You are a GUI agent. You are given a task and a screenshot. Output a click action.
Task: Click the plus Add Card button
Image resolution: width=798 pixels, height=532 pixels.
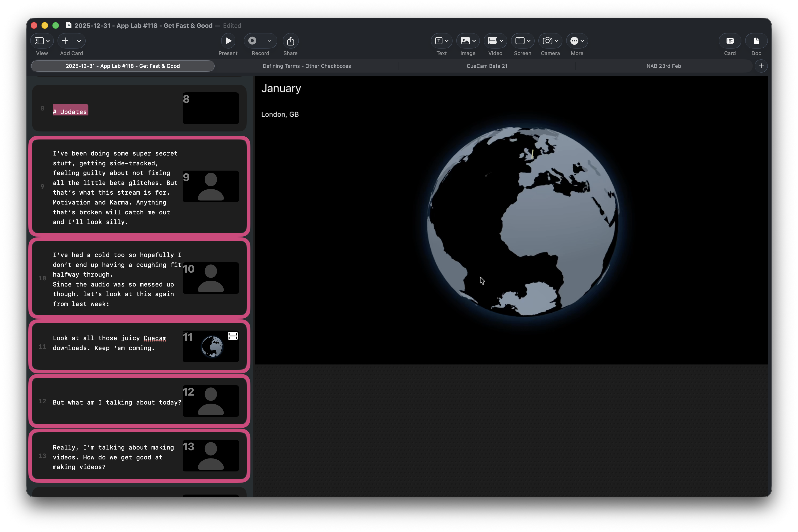click(65, 41)
